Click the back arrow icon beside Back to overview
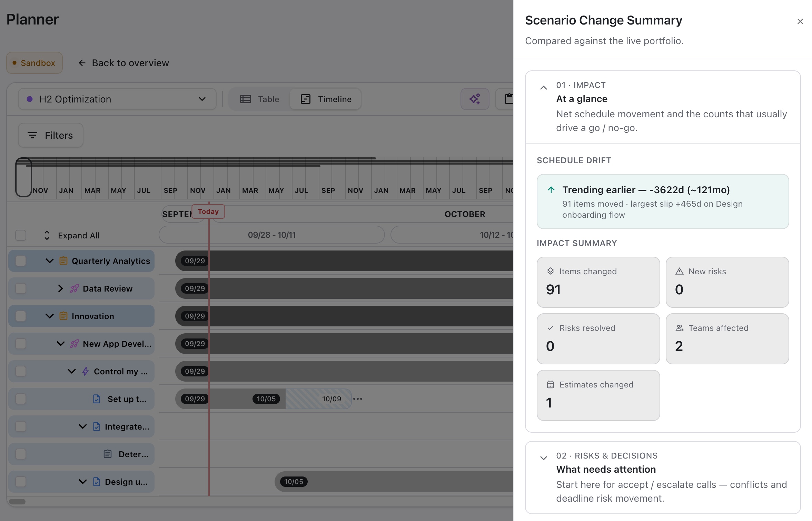This screenshot has width=812, height=521. click(x=82, y=63)
